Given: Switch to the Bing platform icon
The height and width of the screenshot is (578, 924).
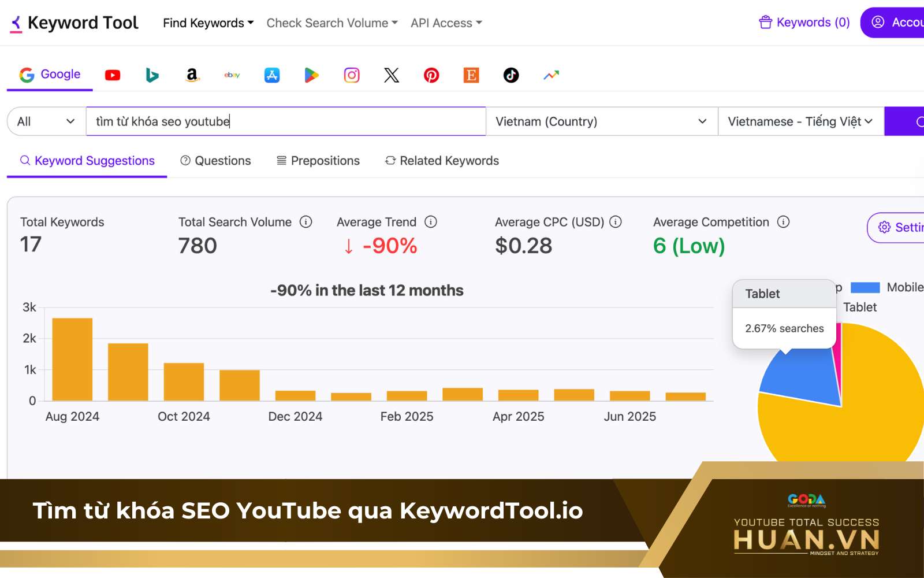Looking at the screenshot, I should click(152, 75).
